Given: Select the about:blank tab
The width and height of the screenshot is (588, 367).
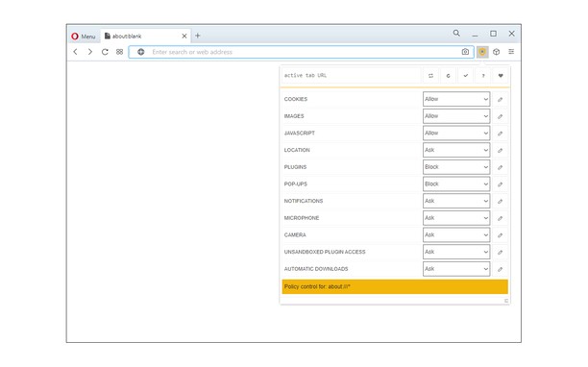Looking at the screenshot, I should click(x=145, y=36).
